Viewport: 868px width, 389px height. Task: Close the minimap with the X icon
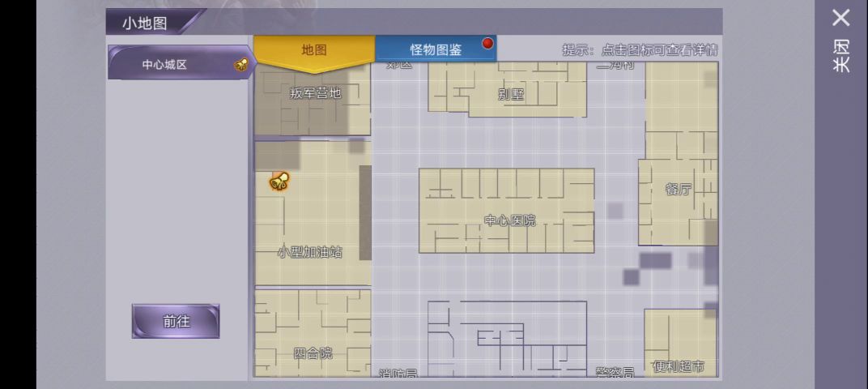841,18
